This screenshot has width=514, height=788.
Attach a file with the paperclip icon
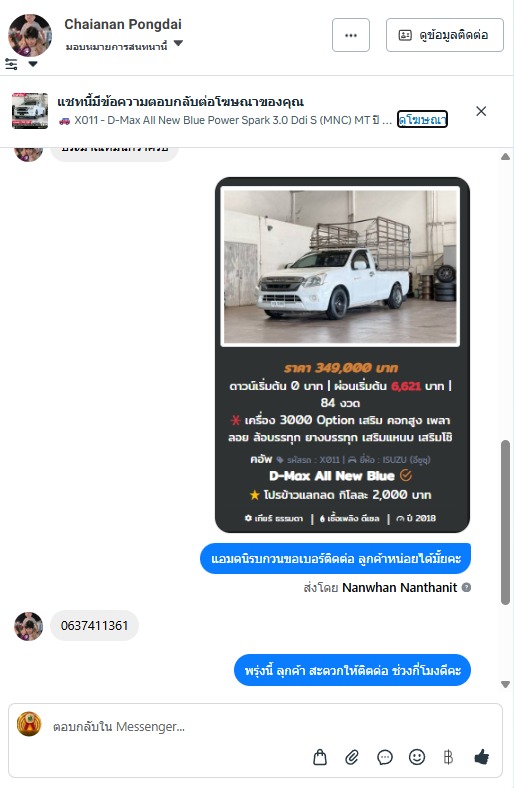tap(352, 757)
